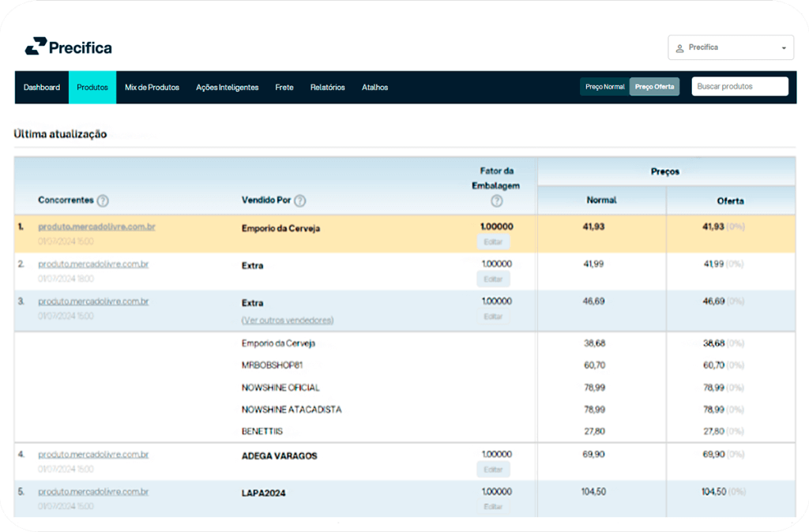Click Editar button in row 3 Extra
The image size is (809, 532).
493,317
